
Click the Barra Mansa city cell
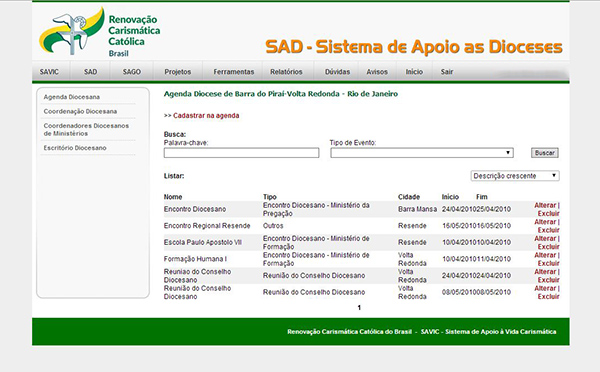417,209
